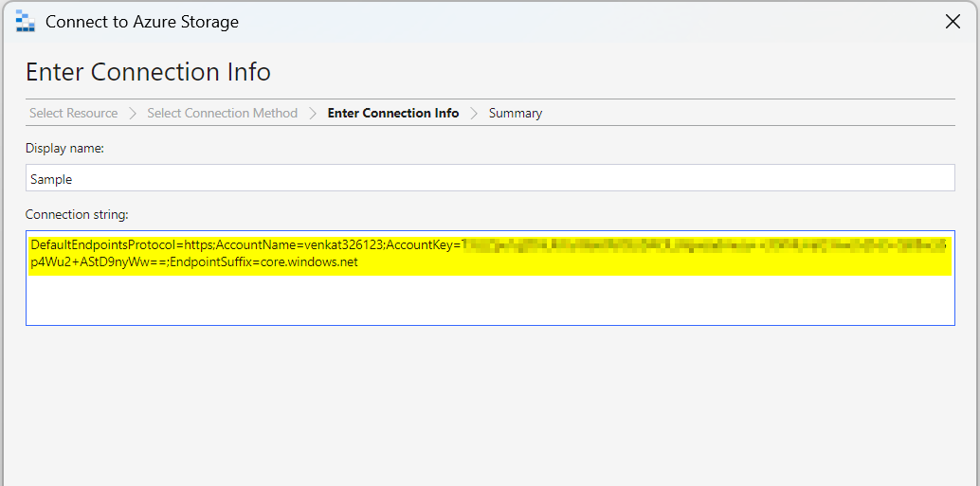Click the 'Connection string:' label
Viewport: 980px width, 486px height.
coord(77,215)
